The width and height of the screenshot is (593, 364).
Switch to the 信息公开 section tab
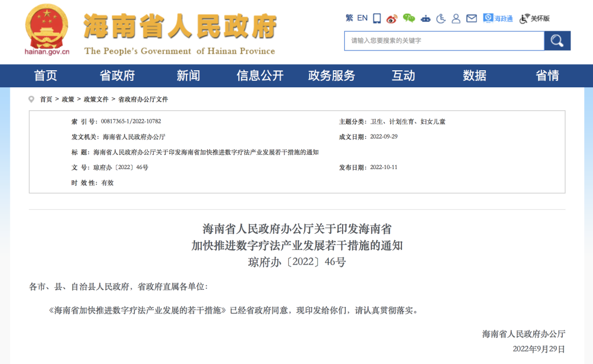(x=260, y=76)
